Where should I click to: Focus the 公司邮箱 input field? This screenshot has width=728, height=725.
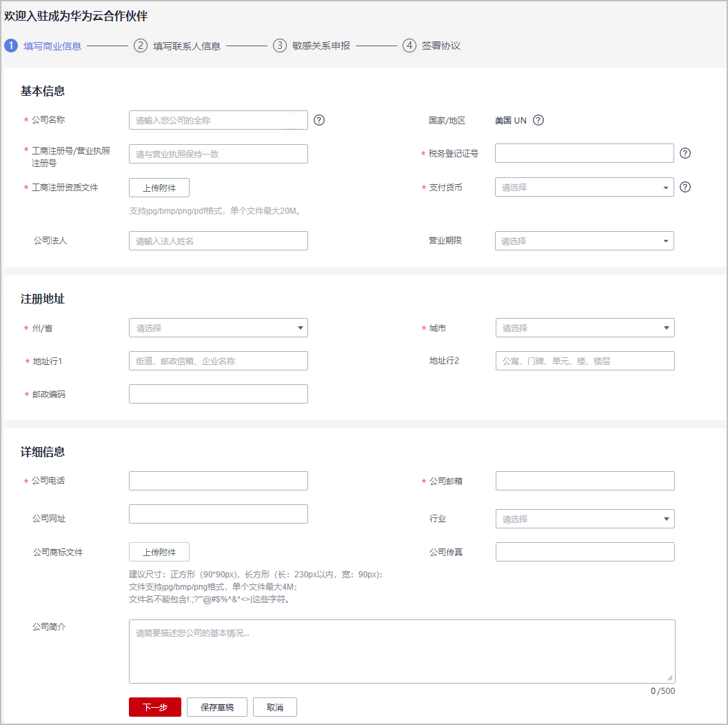pyautogui.click(x=585, y=481)
